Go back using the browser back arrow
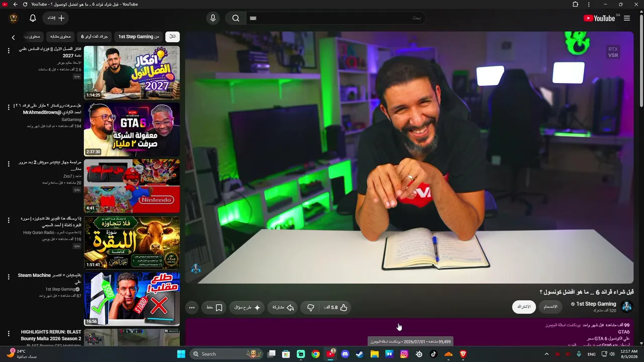Viewport: 644px width, 362px height. click(15, 5)
